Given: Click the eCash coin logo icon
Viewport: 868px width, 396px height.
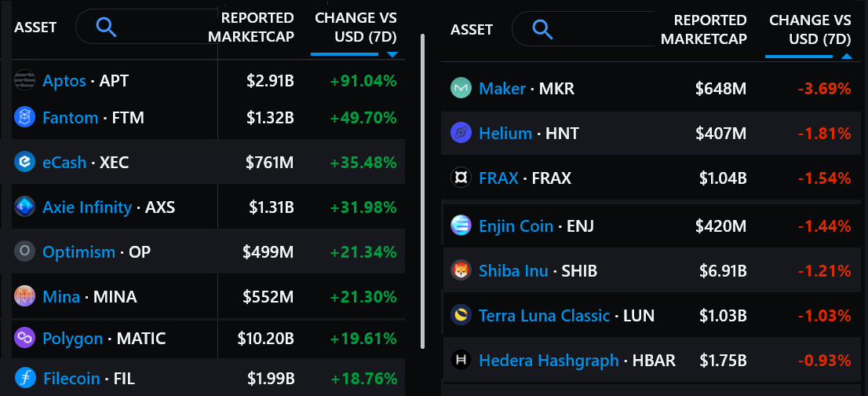Looking at the screenshot, I should (x=25, y=162).
